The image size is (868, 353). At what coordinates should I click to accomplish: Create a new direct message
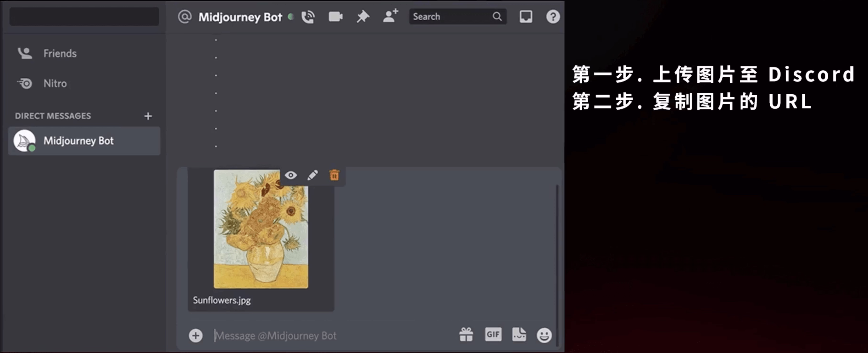148,116
